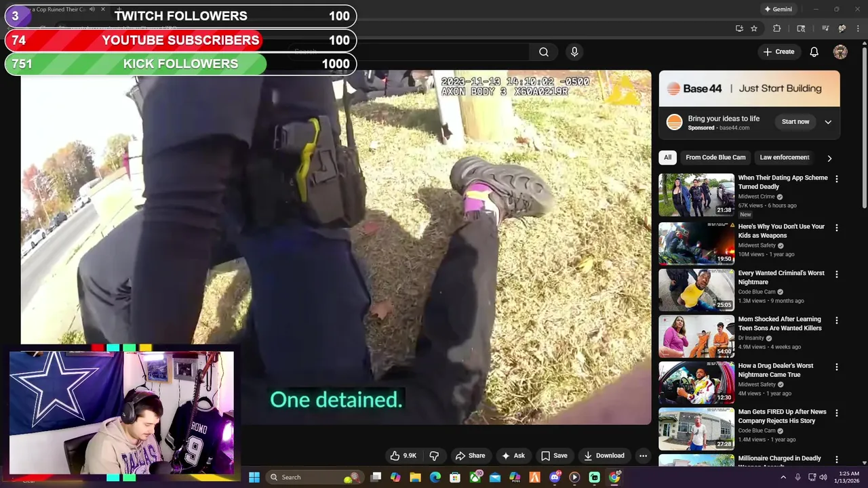868x488 pixels.
Task: Open Chrome profile avatar in the toolbar
Action: coord(842,28)
